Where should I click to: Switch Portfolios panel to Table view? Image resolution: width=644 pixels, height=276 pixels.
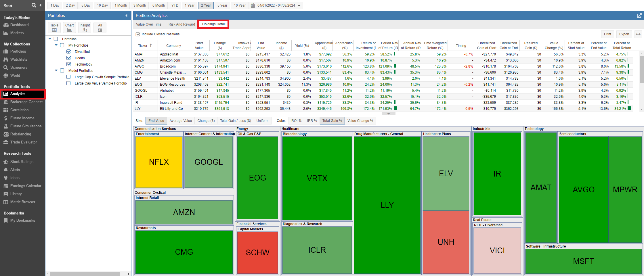click(x=54, y=28)
